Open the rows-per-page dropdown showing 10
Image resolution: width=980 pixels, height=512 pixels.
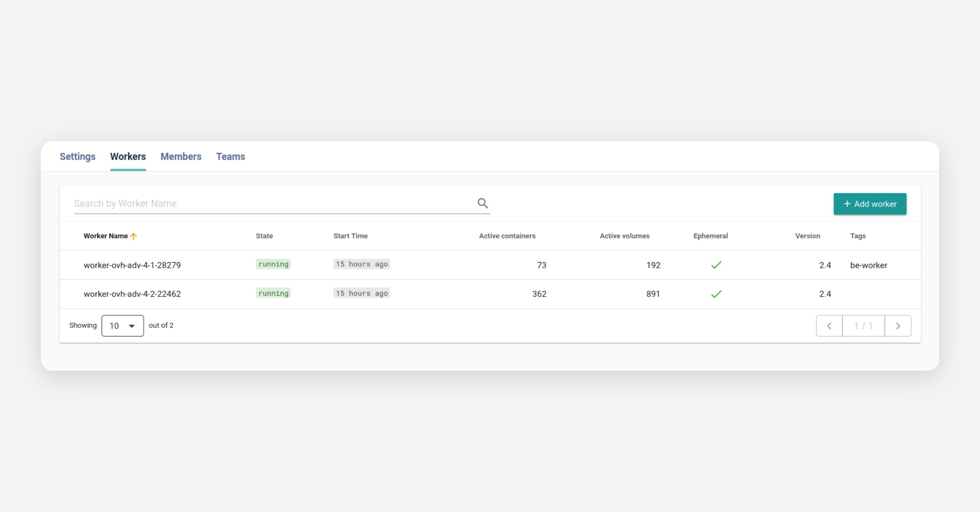122,326
